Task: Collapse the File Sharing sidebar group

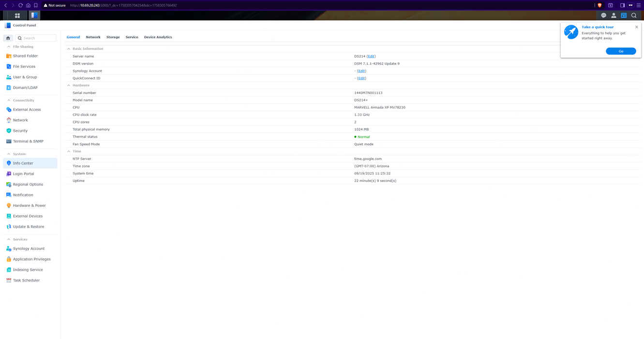Action: [x=9, y=47]
